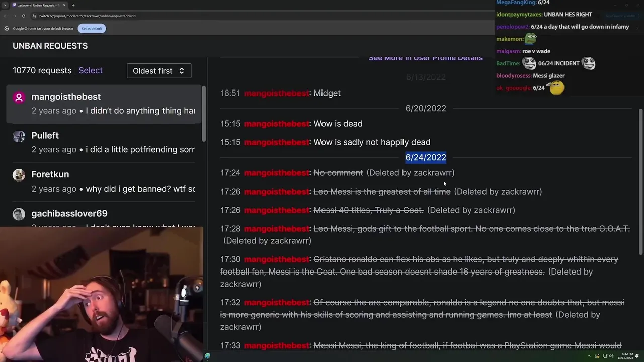The image size is (644, 362).
Task: Click the webcam overlay of the streamer
Action: (x=102, y=294)
